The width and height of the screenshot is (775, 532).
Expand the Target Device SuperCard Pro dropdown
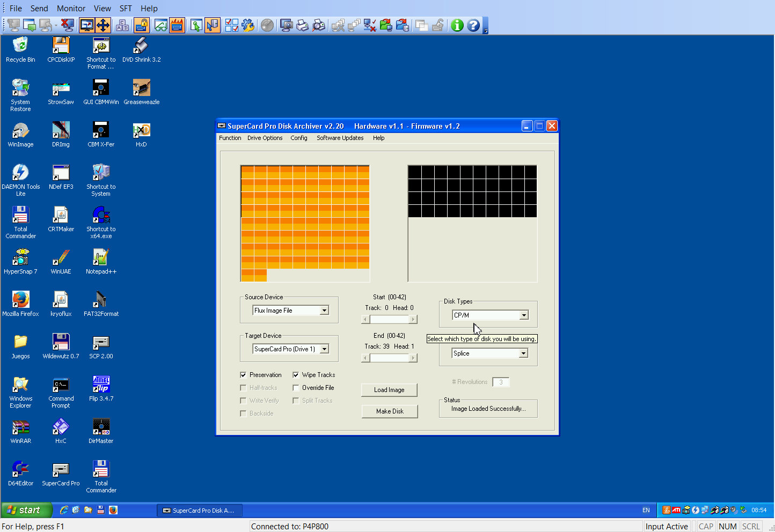324,349
